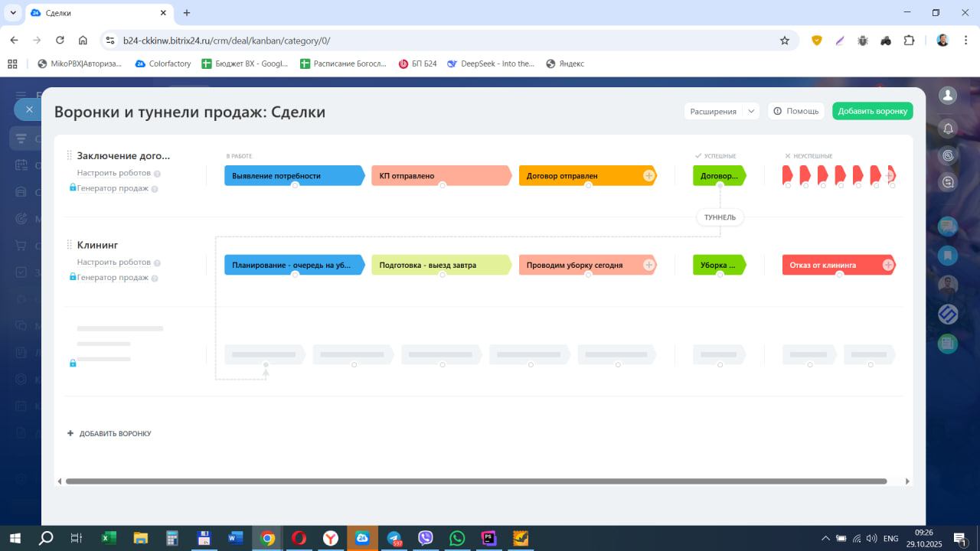Click the help icon beside Настроить роботов in Клининг
This screenshot has width=980, height=551.
pyautogui.click(x=157, y=262)
